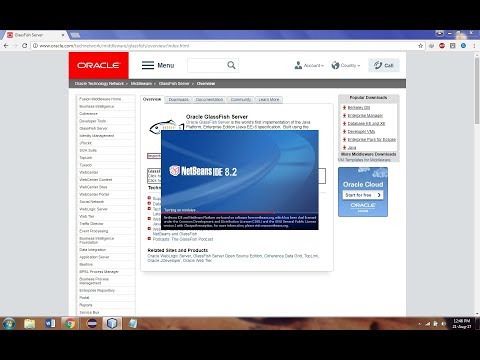The height and width of the screenshot is (360, 480).
Task: Switch to the Downloads tab
Action: click(178, 100)
